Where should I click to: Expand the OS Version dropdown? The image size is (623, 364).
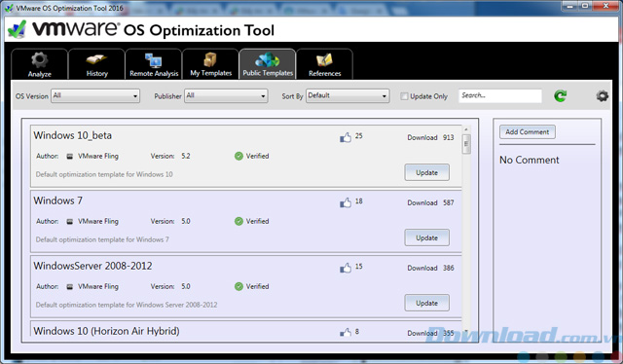tap(95, 95)
